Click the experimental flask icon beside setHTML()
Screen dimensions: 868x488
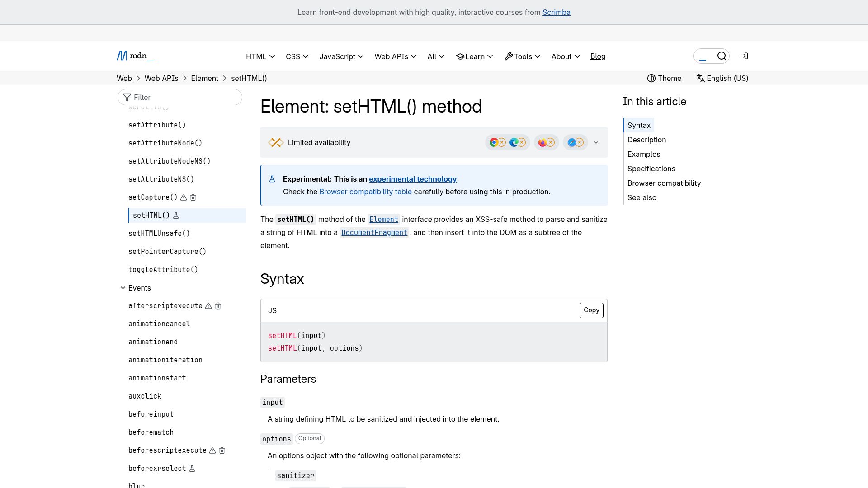[176, 216]
